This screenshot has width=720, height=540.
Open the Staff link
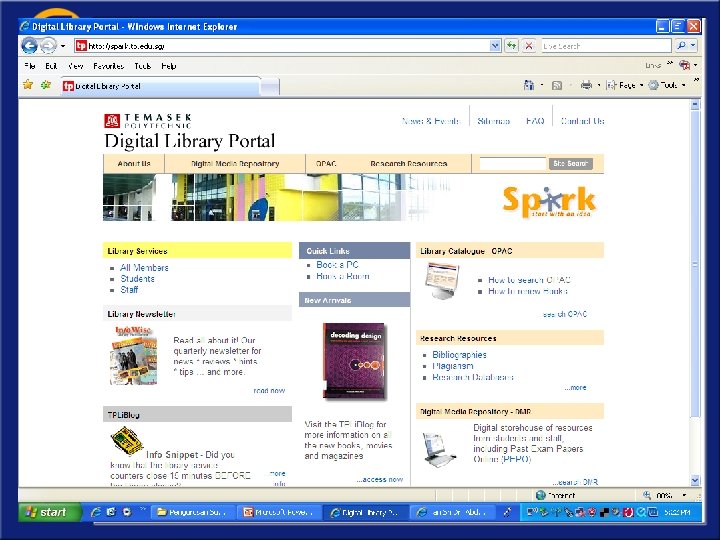pyautogui.click(x=129, y=290)
